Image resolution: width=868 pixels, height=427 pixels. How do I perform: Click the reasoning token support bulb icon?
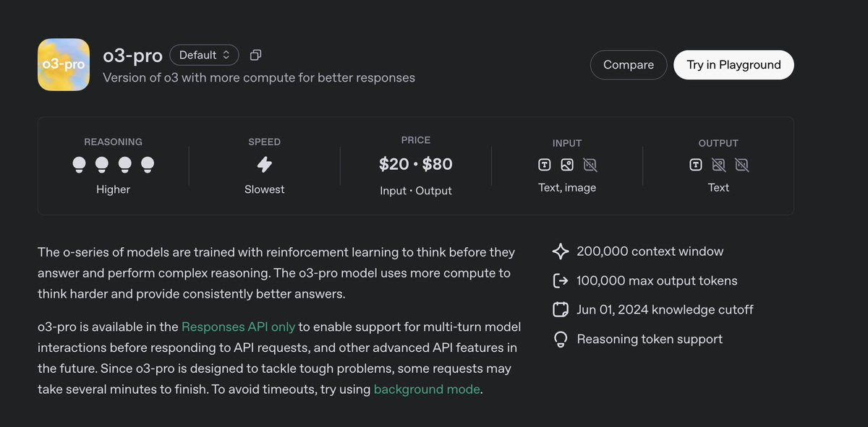click(561, 340)
